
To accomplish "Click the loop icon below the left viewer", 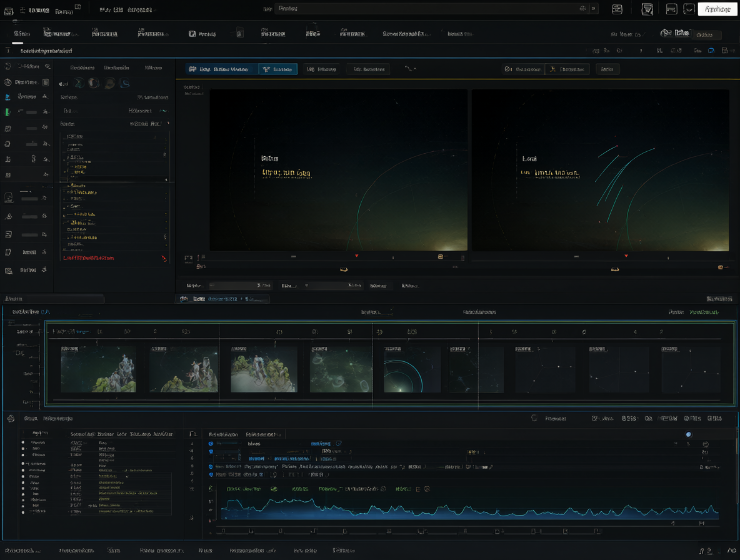I will pyautogui.click(x=344, y=269).
